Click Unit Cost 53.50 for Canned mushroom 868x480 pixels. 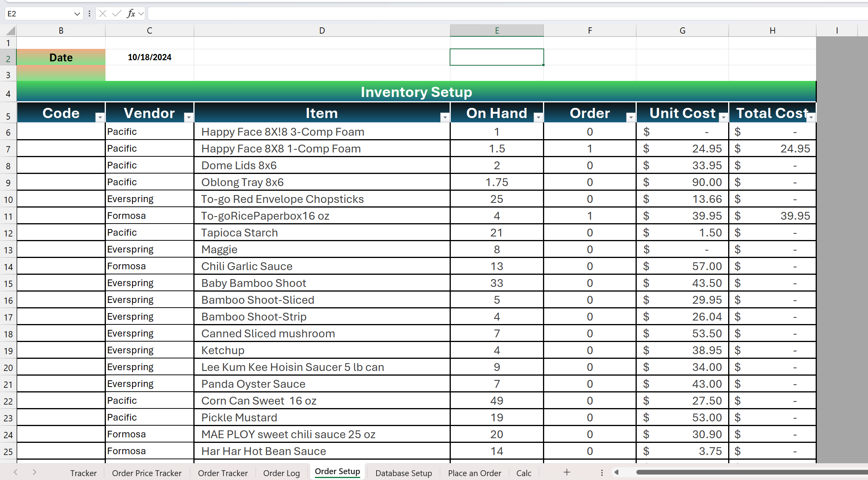(682, 333)
